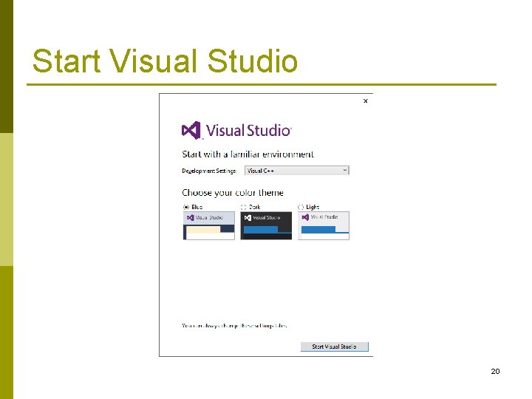Click the Development Settings label
Image resolution: width=532 pixels, height=399 pixels.
point(209,171)
